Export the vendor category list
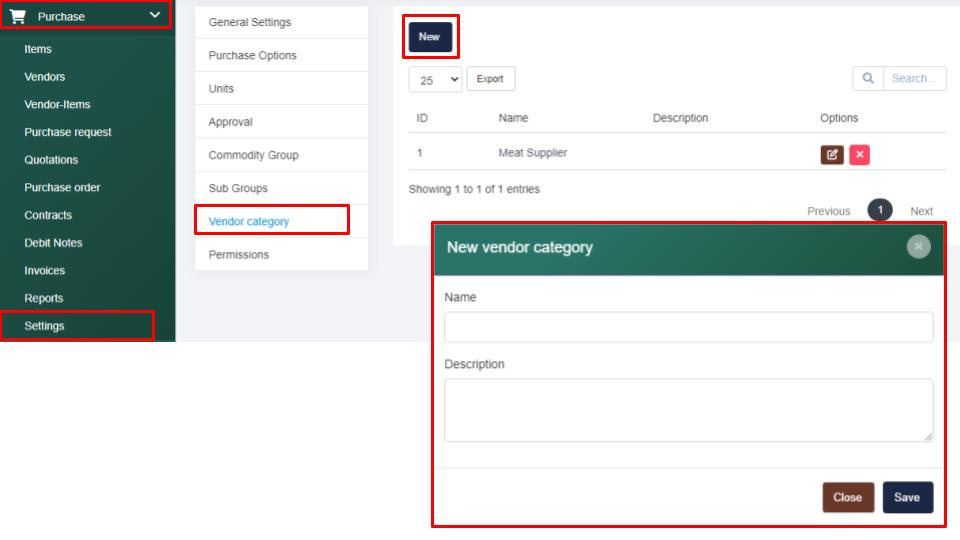The image size is (960, 540). coord(490,79)
